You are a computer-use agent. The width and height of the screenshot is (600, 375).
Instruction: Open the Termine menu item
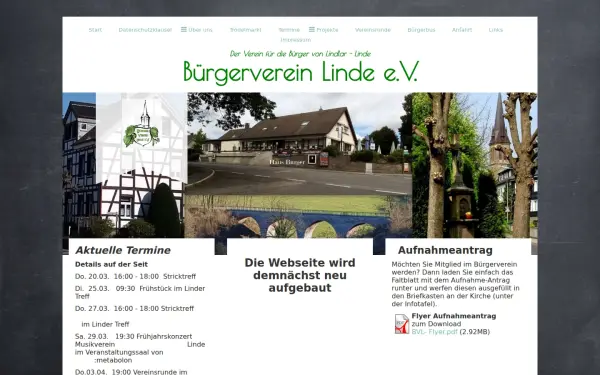(289, 30)
